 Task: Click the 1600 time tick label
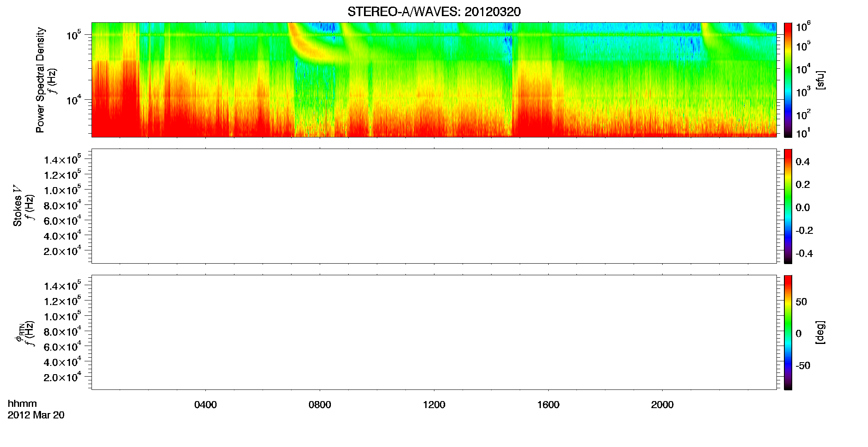click(x=548, y=405)
